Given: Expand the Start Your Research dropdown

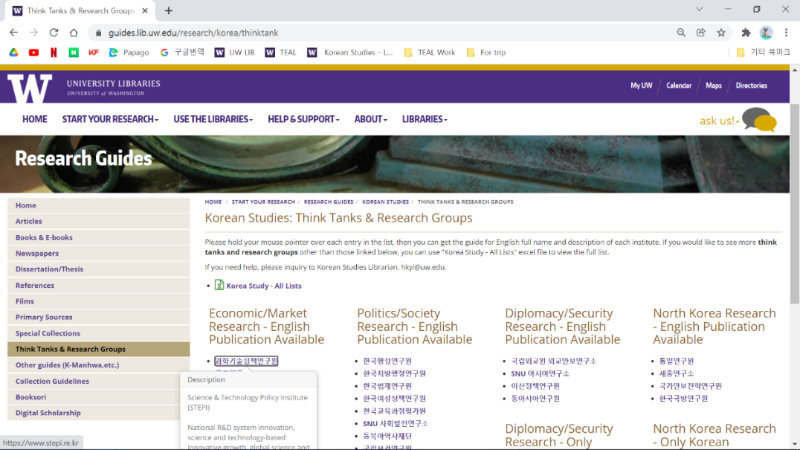Looking at the screenshot, I should point(110,119).
